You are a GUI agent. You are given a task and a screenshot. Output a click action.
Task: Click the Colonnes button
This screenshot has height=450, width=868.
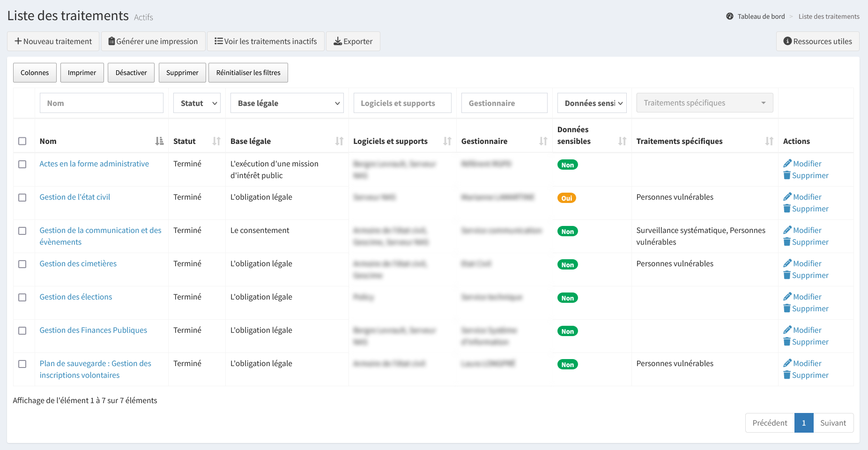[x=35, y=73]
